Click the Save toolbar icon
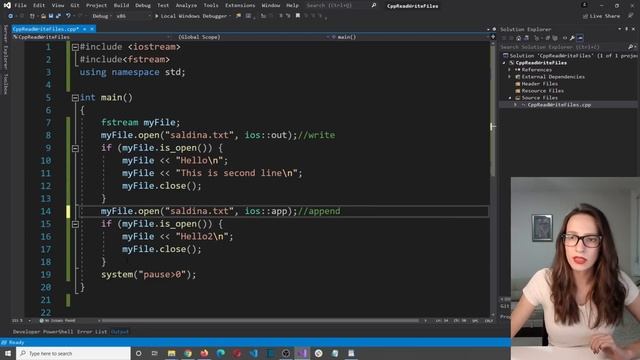The height and width of the screenshot is (360, 640). click(x=51, y=16)
